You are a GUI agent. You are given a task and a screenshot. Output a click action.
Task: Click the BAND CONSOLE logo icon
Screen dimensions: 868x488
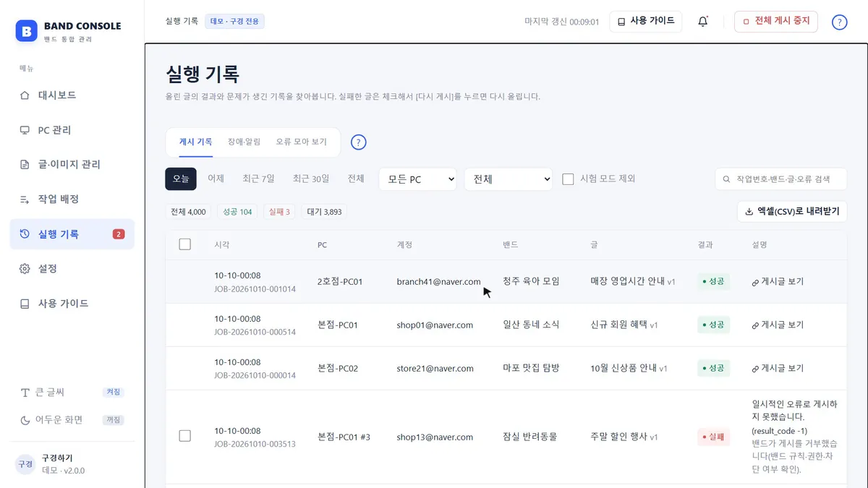tap(26, 30)
